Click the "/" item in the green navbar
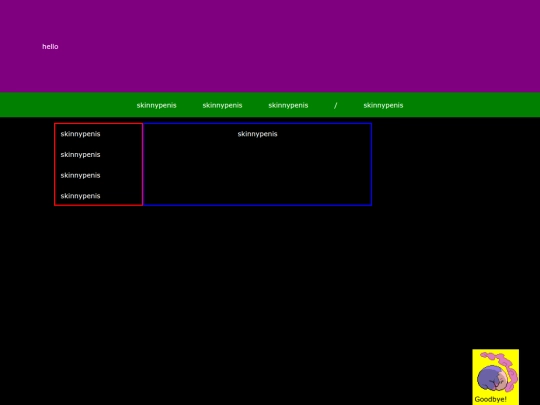 click(x=336, y=105)
